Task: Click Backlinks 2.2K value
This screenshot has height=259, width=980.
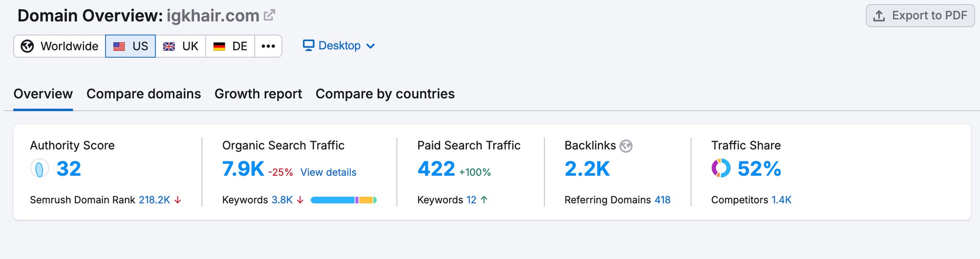Action: tap(587, 169)
